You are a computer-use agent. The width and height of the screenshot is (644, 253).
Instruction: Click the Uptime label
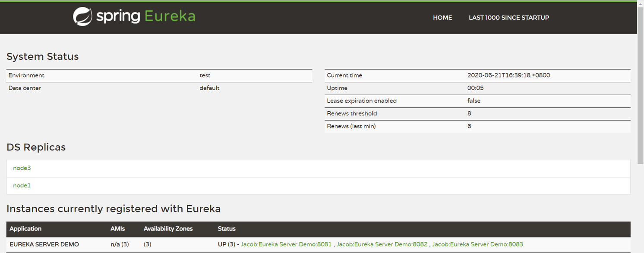(x=337, y=88)
